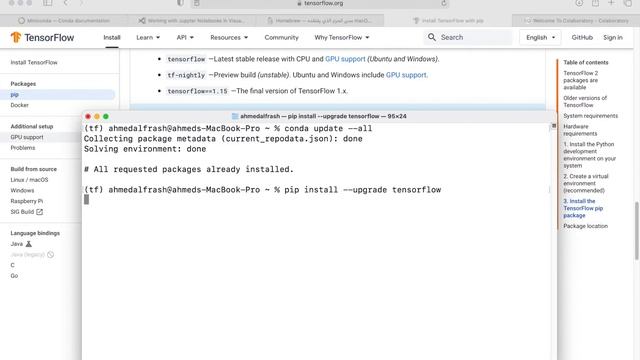The image size is (640, 360).
Task: Open GPU support in sidebar
Action: (27, 137)
